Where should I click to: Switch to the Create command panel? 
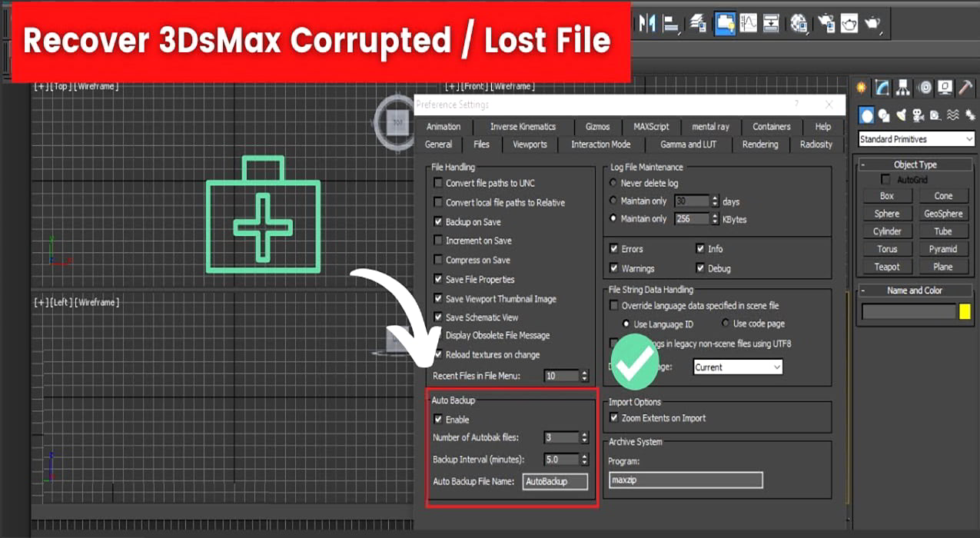click(x=861, y=88)
